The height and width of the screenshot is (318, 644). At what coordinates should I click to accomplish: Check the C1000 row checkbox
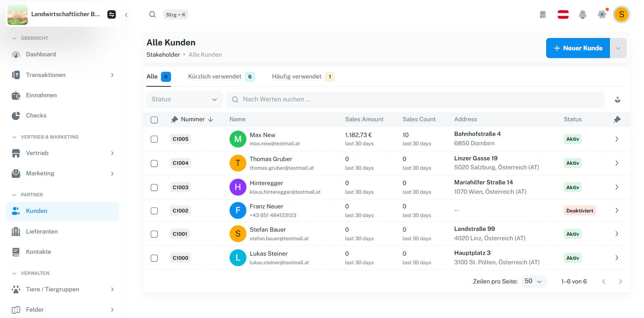point(154,258)
